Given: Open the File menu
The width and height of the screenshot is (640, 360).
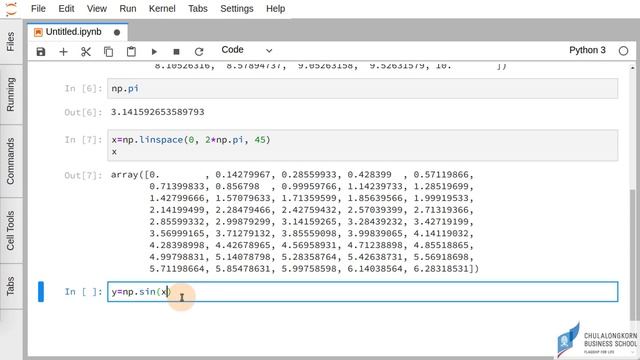Looking at the screenshot, I should (x=38, y=9).
